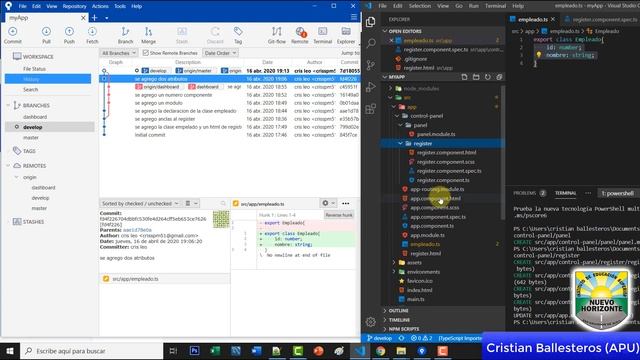Select empleado.ts editor tab
This screenshot has width=640, height=360.
point(533,19)
